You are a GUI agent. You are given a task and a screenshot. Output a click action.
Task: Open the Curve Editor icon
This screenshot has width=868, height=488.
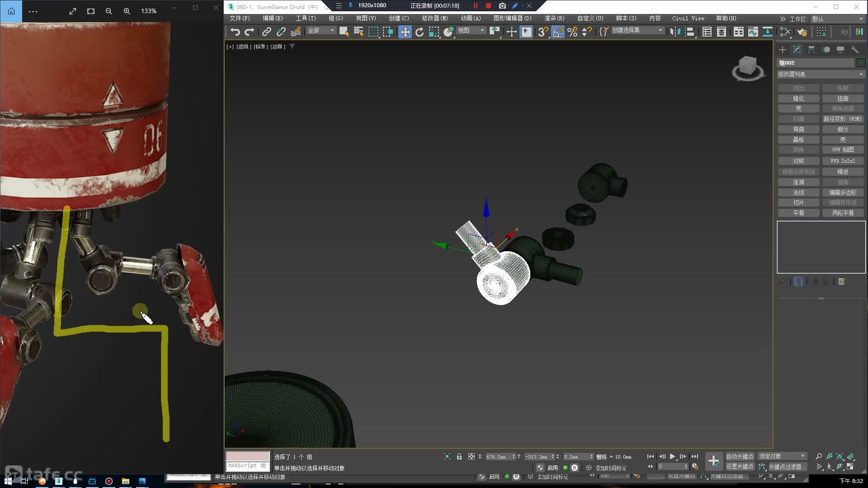click(753, 32)
